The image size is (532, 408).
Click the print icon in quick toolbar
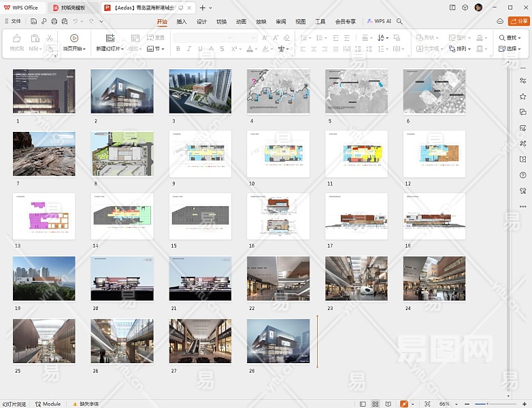[53, 21]
